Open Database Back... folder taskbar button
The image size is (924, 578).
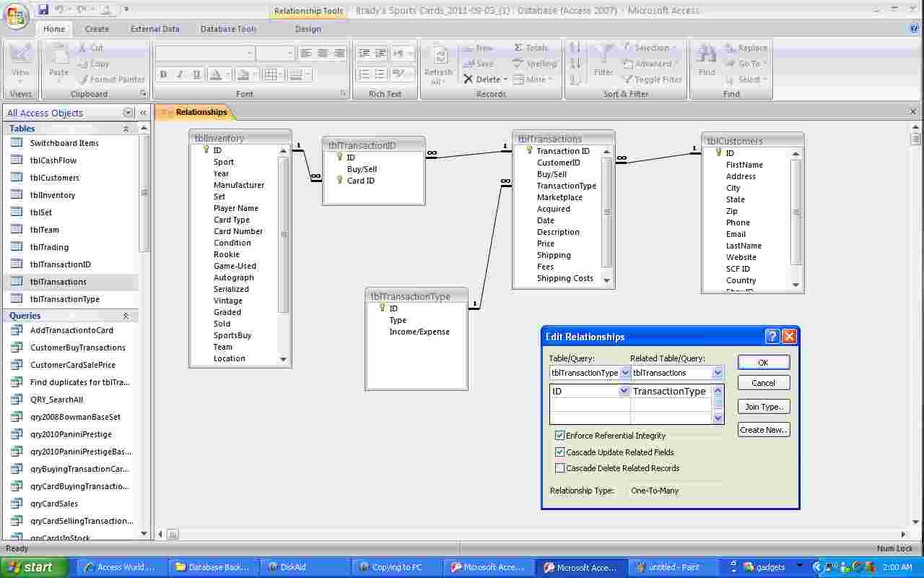(213, 567)
